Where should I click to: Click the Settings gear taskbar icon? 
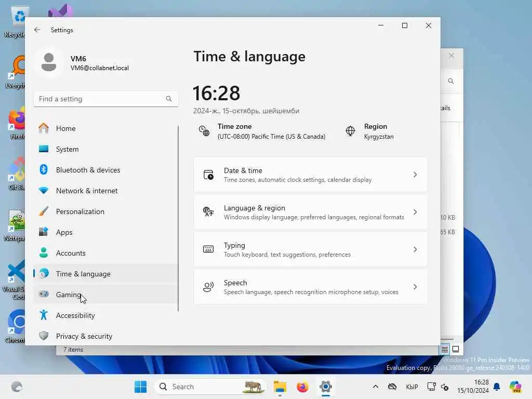click(x=325, y=387)
